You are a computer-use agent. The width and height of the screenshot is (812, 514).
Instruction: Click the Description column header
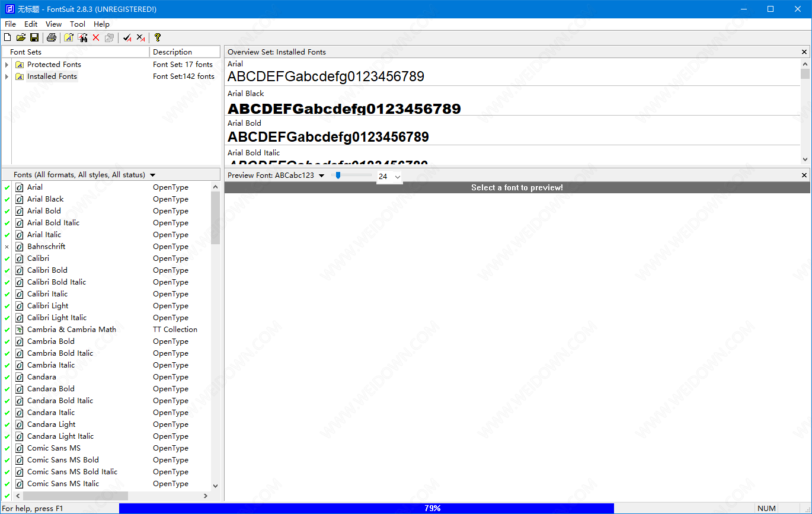pyautogui.click(x=185, y=52)
